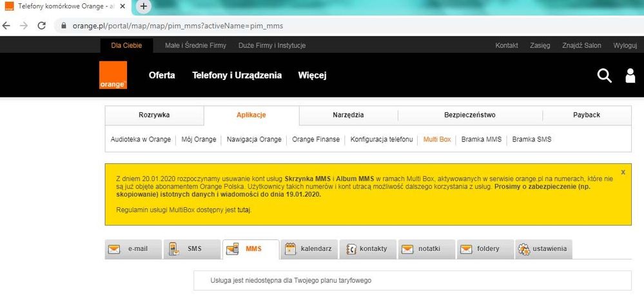Click the orange favicon on browser tab

point(9,6)
